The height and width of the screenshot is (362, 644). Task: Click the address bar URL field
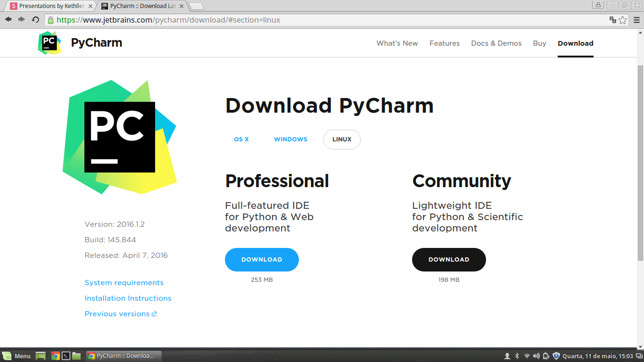click(x=325, y=20)
